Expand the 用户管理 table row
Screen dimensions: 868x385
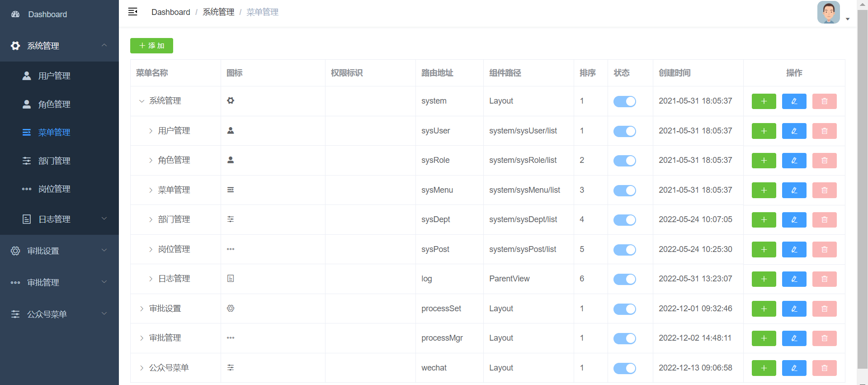pyautogui.click(x=151, y=131)
